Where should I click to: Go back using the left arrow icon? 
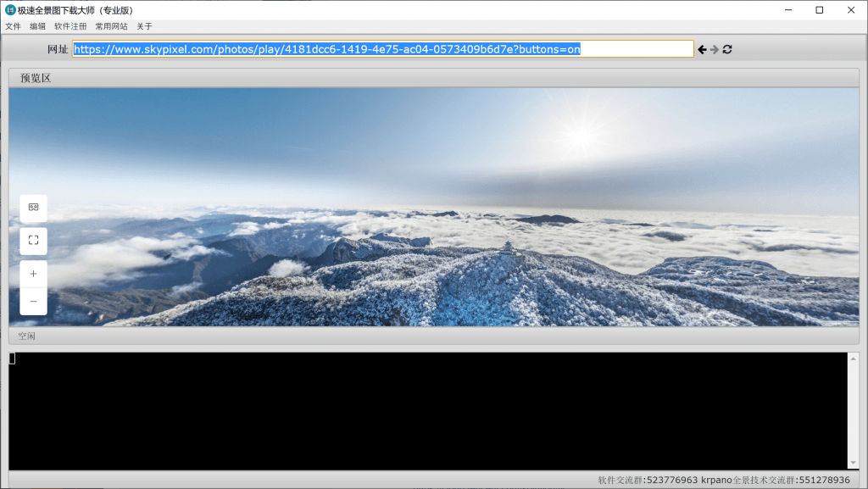702,49
